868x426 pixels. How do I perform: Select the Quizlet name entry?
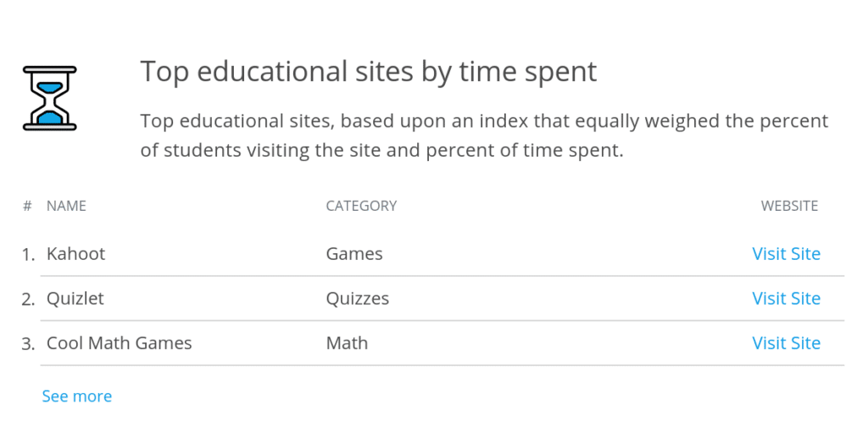click(x=75, y=299)
